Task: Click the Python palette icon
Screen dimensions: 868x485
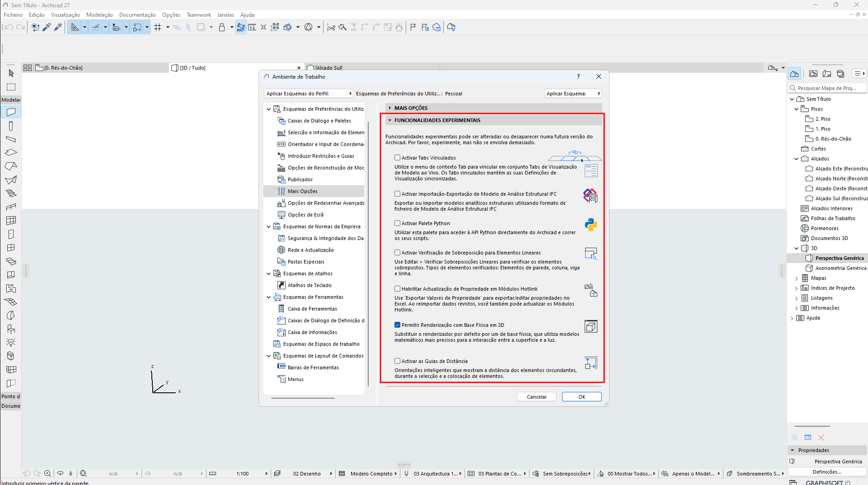Action: pyautogui.click(x=591, y=225)
